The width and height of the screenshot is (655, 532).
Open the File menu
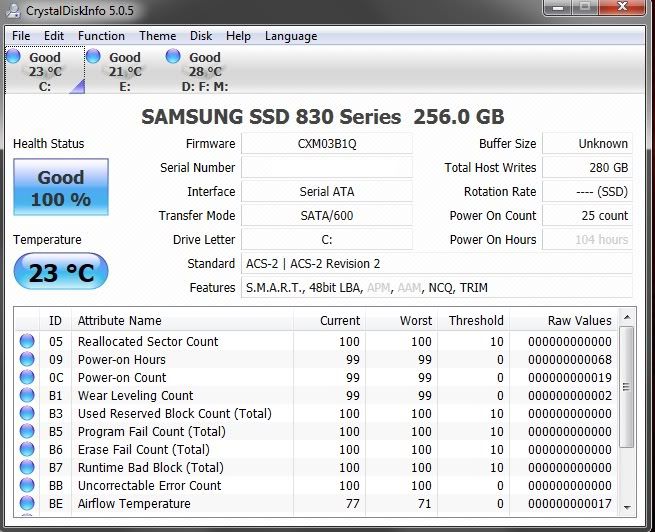(21, 36)
